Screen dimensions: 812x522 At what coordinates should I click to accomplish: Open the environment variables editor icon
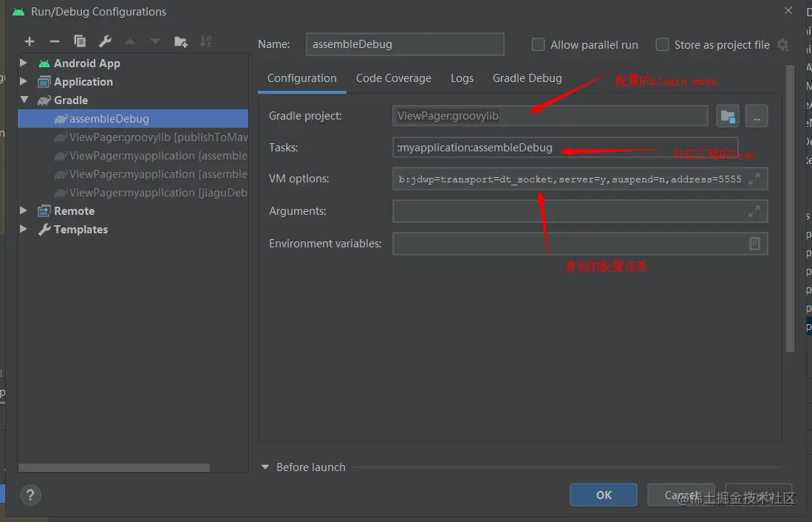(x=754, y=244)
